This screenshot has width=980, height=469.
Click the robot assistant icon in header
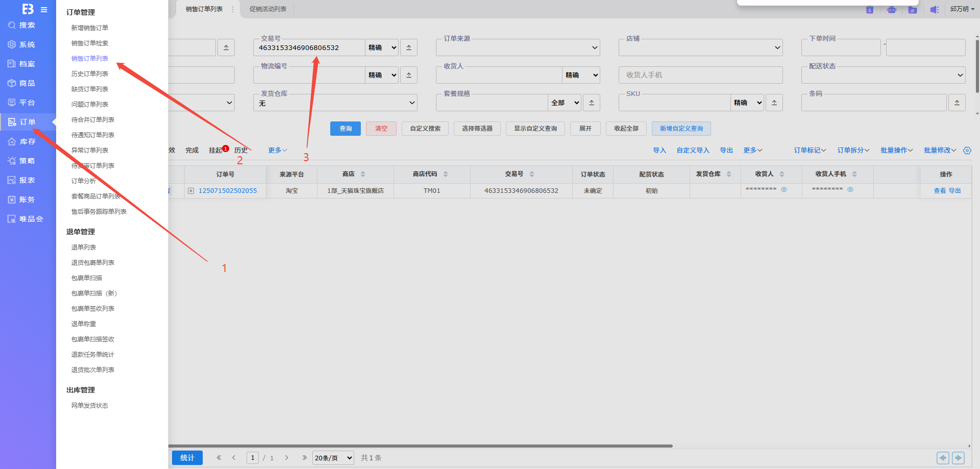point(891,10)
